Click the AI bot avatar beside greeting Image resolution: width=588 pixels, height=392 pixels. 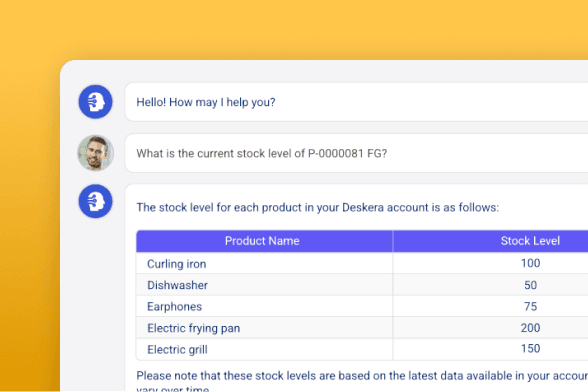(96, 102)
